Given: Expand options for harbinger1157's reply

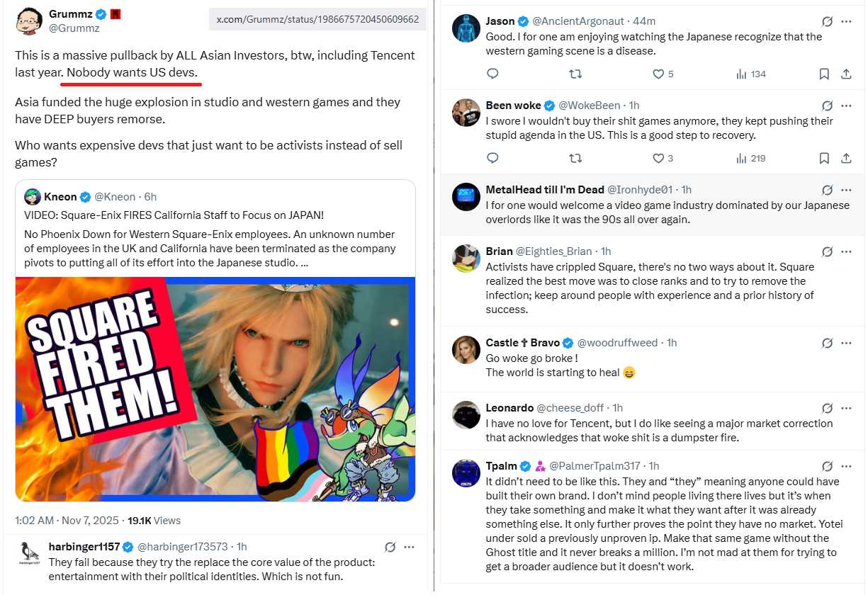Looking at the screenshot, I should (x=409, y=547).
